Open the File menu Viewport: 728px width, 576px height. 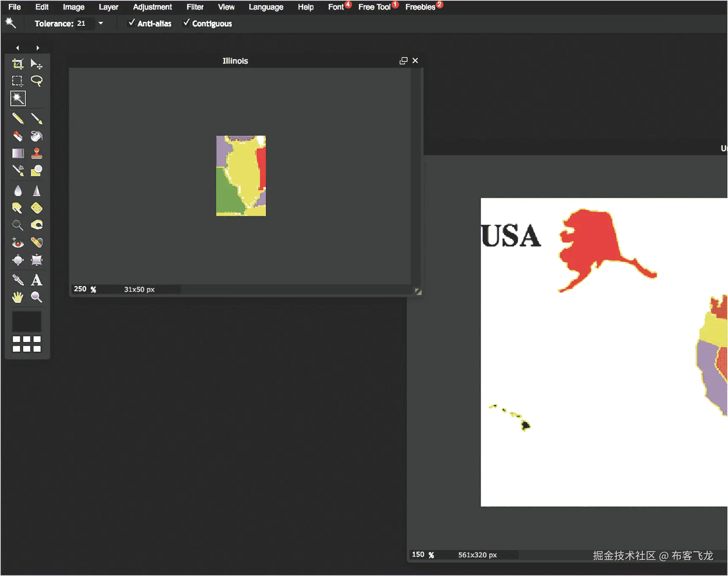click(x=14, y=7)
